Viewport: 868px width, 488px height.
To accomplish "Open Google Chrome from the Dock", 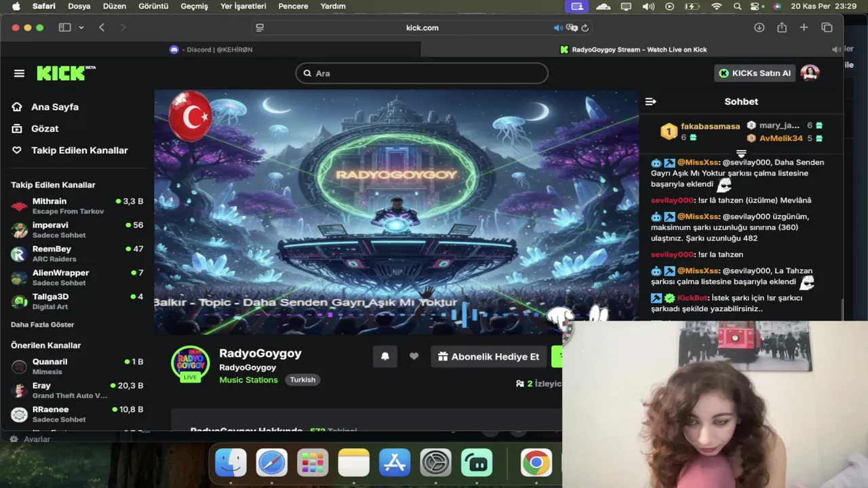I will tap(536, 464).
